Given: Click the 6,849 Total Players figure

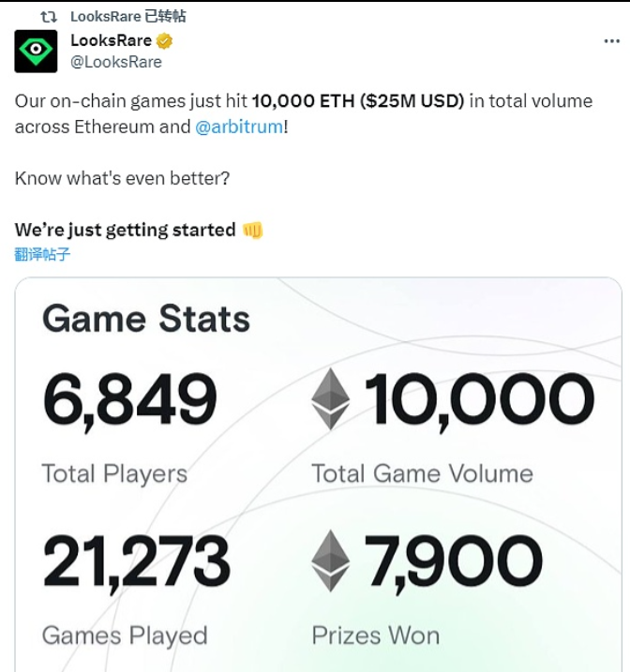Looking at the screenshot, I should click(x=129, y=398).
